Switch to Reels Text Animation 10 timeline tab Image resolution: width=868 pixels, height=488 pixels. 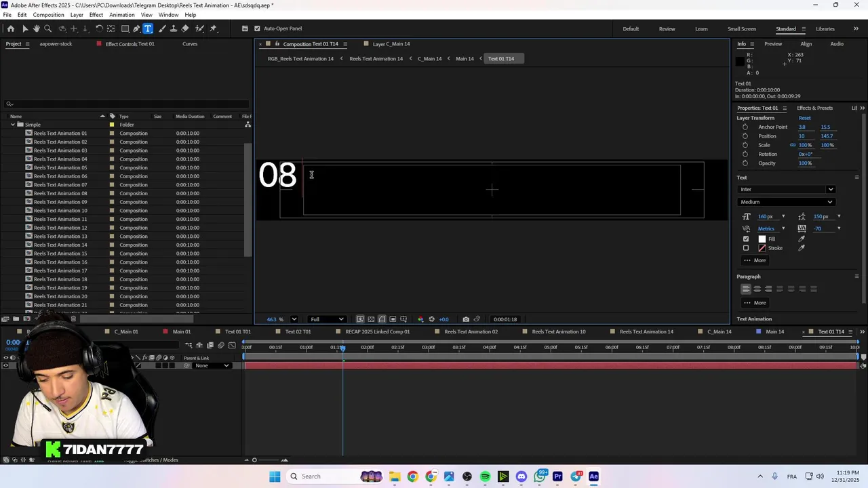[559, 332]
